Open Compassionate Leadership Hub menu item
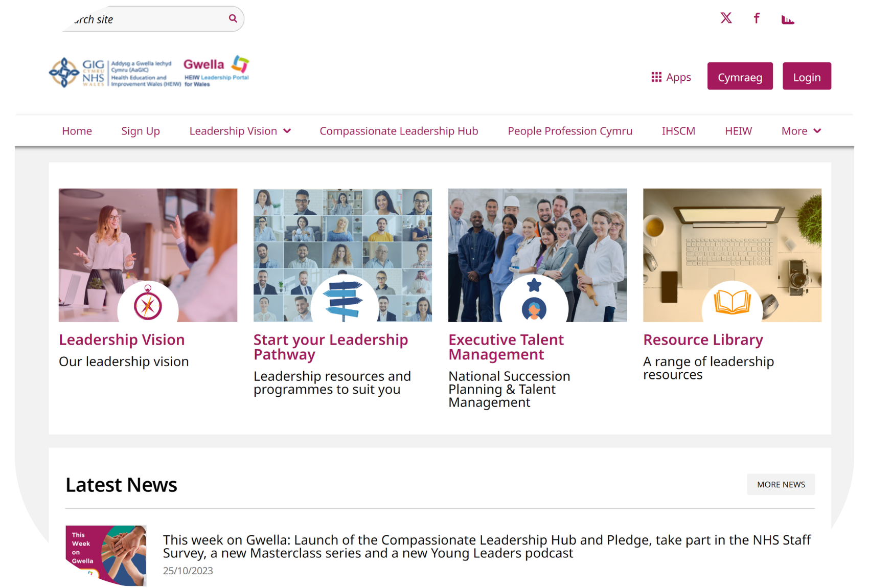The width and height of the screenshot is (869, 588). (399, 131)
